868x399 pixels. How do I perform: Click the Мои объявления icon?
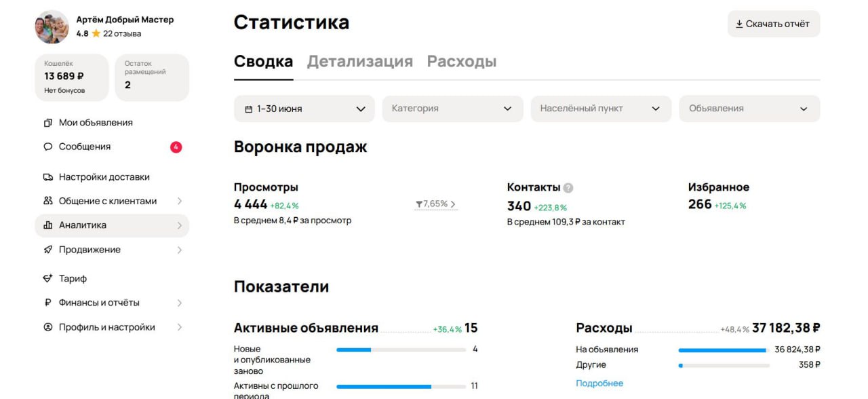47,123
